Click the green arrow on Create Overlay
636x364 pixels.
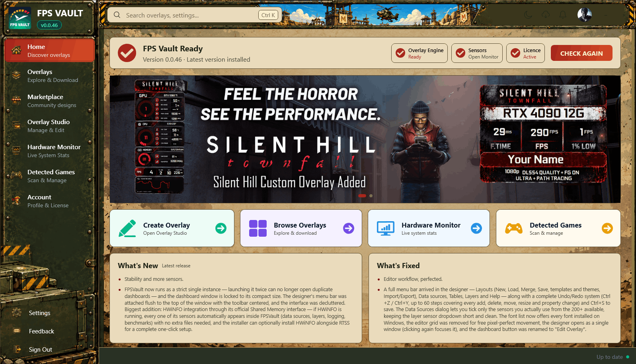pos(221,228)
